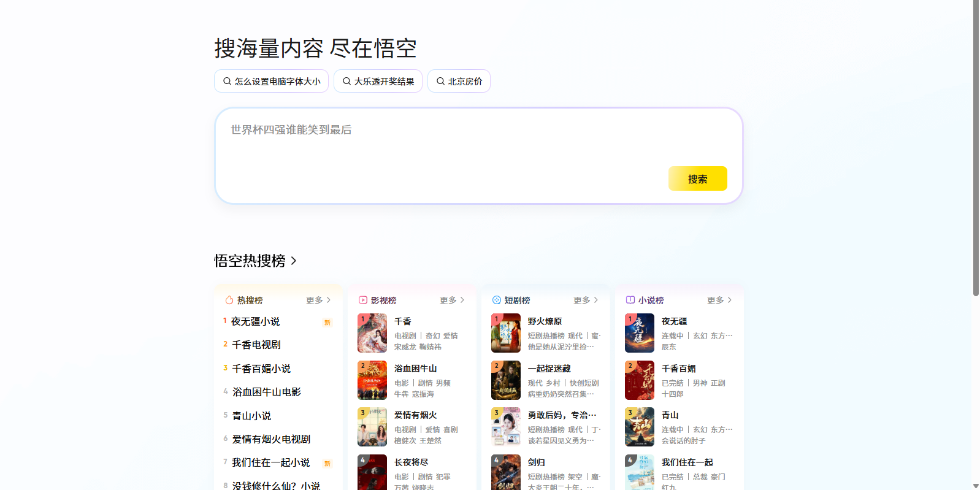Search suggestion 大乐透开奖结果
Viewport: 980px width, 490px height.
(x=378, y=81)
